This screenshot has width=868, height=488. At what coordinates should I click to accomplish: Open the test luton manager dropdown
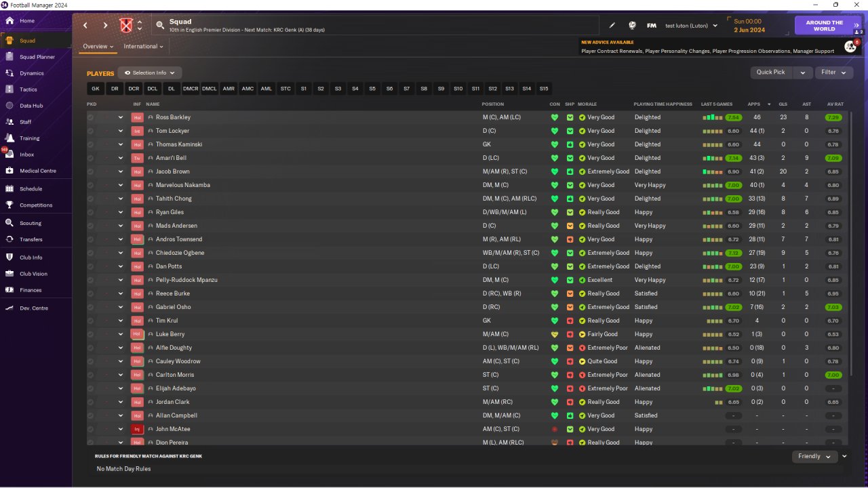pos(691,26)
